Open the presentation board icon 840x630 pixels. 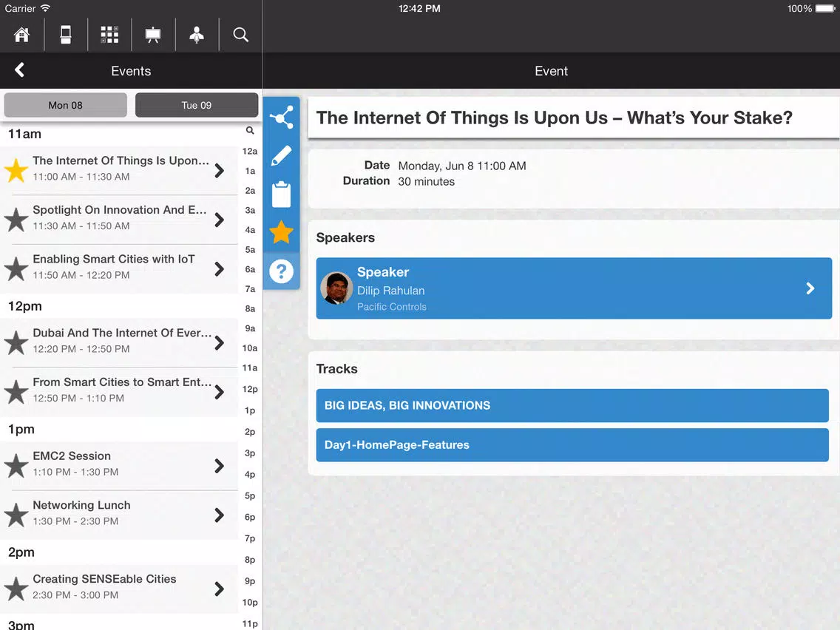coord(153,35)
